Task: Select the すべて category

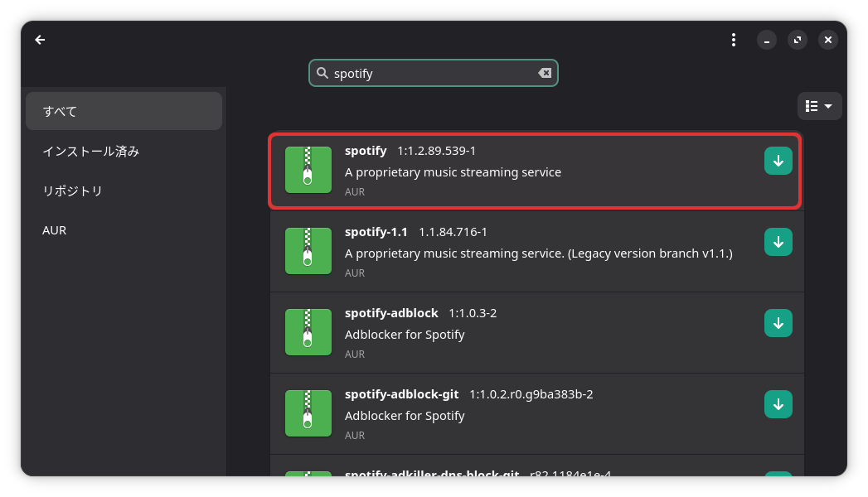Action: 124,111
